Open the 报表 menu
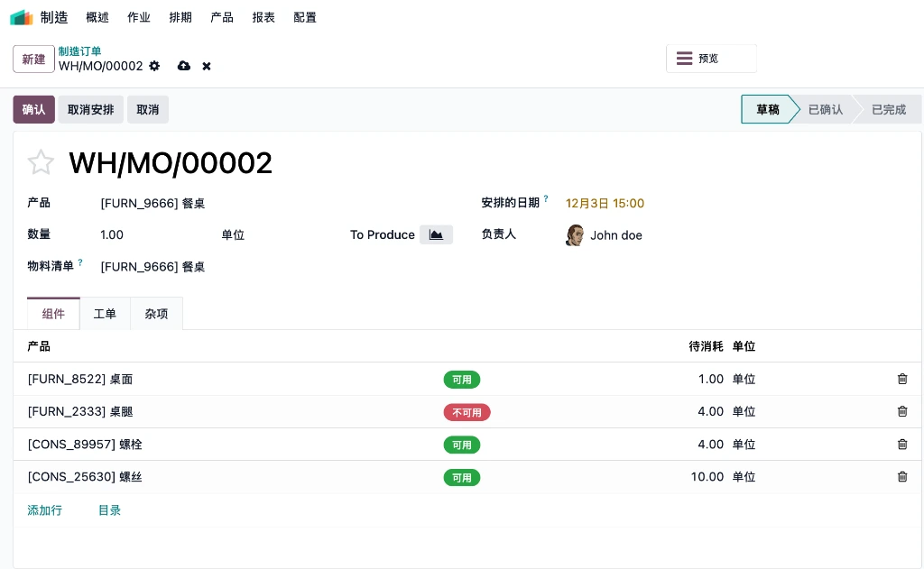The height and width of the screenshot is (569, 924). tap(263, 17)
